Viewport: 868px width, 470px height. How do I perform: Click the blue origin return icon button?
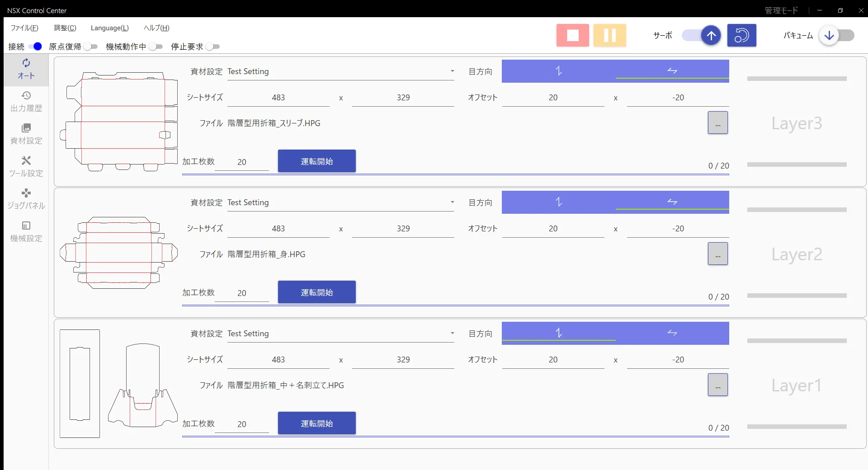741,35
